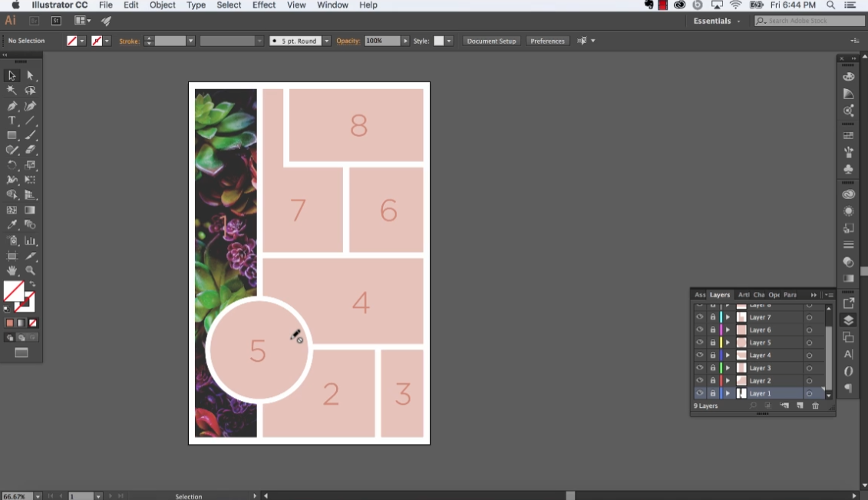Expand Layer 5 contents
Screen dimensions: 868x500
[728, 343]
